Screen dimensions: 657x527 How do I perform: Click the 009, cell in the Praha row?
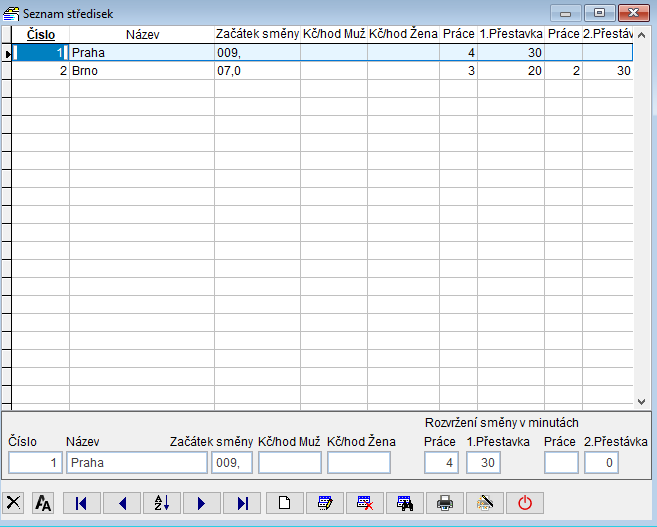(257, 53)
